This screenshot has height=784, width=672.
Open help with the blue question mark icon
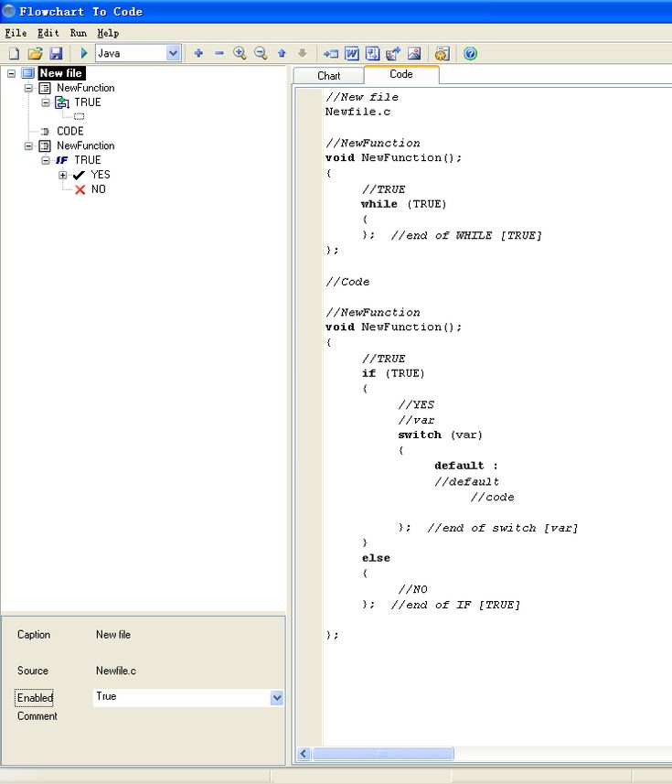470,53
